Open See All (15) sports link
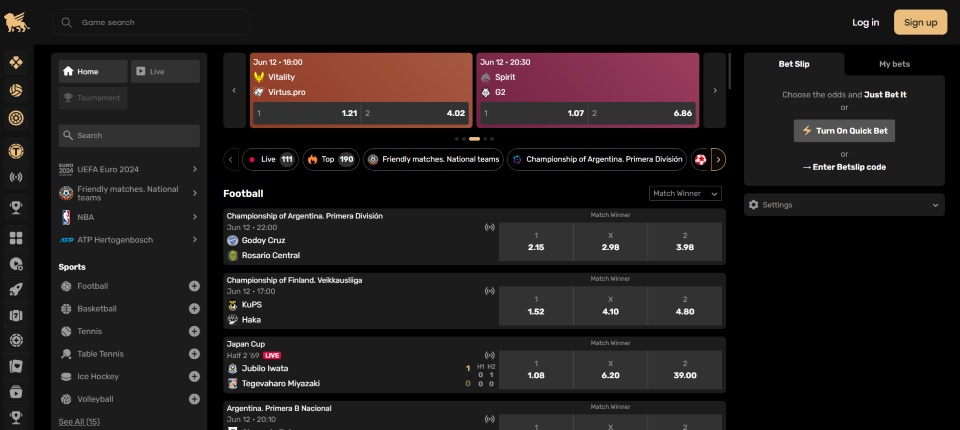The image size is (960, 430). click(x=79, y=421)
